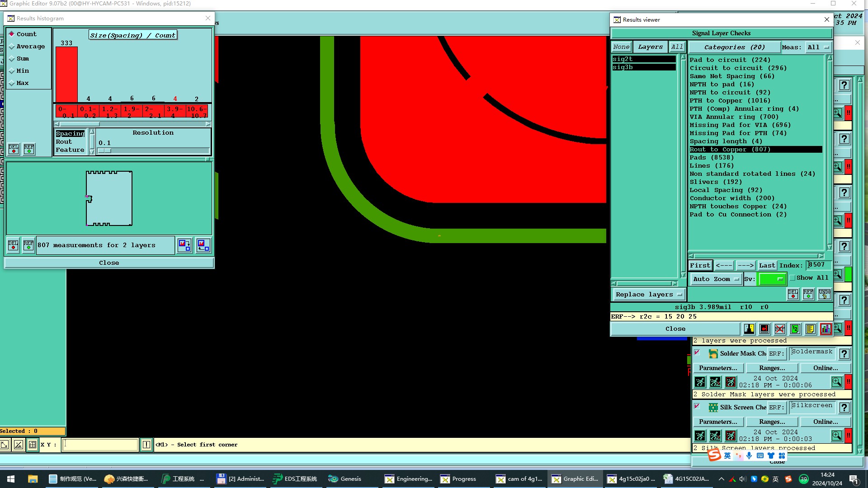The height and width of the screenshot is (488, 868).
Task: Click Parameters button under Solder Mask check
Action: 717,368
